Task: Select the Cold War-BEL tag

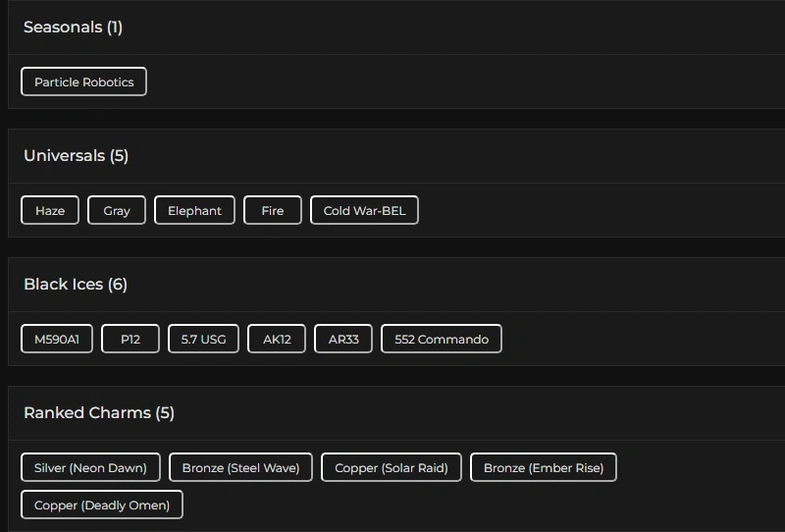Action: 364,210
